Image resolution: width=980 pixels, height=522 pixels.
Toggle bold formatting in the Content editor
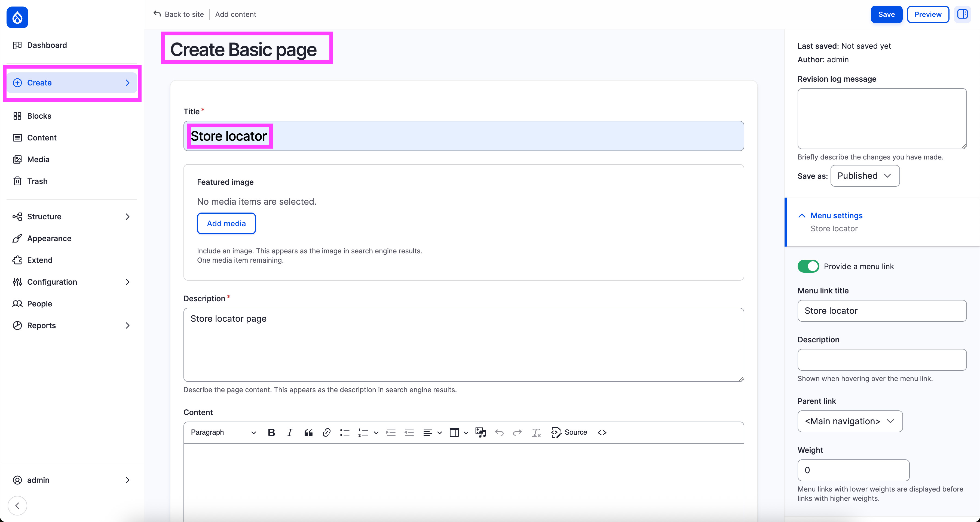click(271, 432)
